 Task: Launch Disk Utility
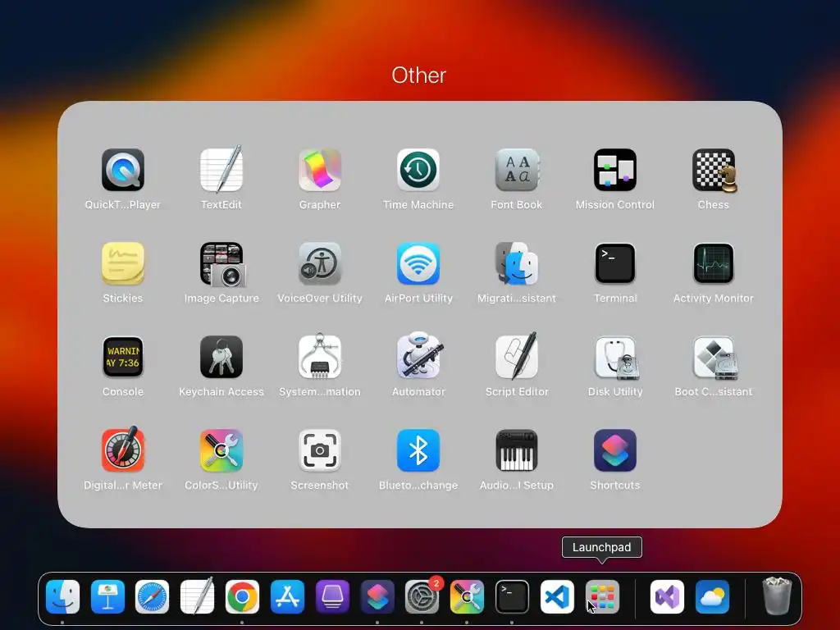click(x=615, y=358)
